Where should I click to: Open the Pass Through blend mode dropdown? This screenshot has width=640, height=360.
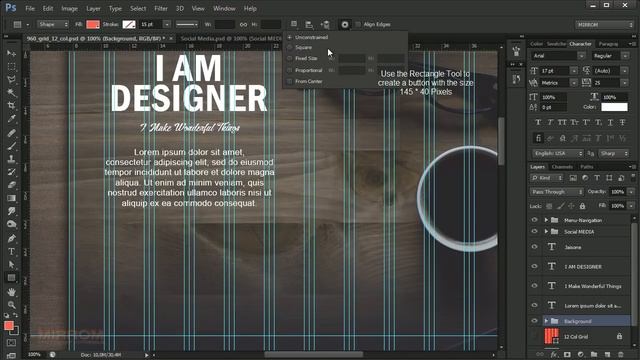[557, 191]
